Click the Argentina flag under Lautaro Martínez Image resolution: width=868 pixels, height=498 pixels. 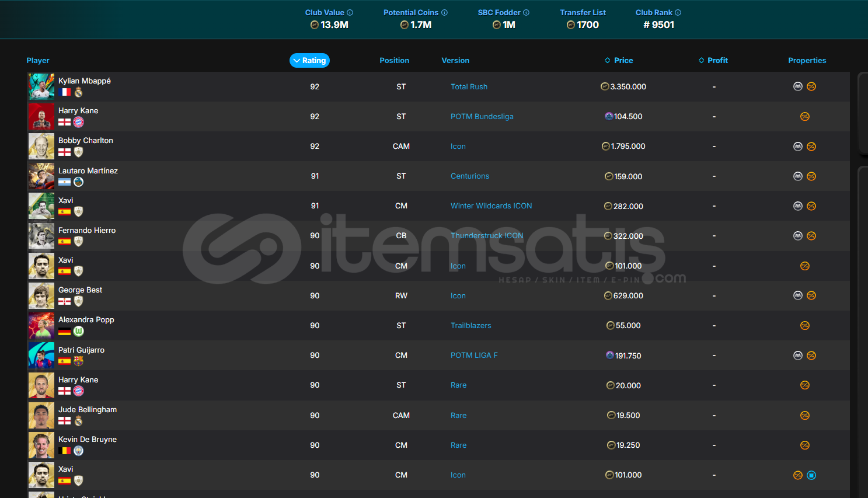pos(64,182)
